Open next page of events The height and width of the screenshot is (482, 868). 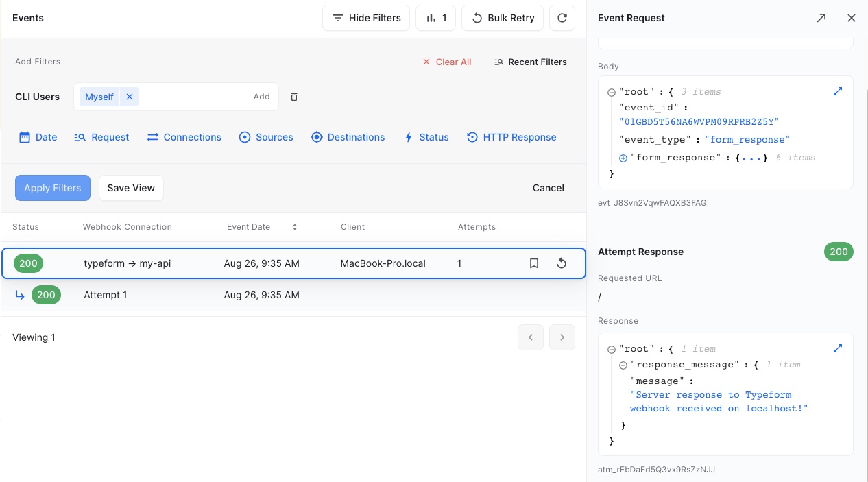(562, 337)
